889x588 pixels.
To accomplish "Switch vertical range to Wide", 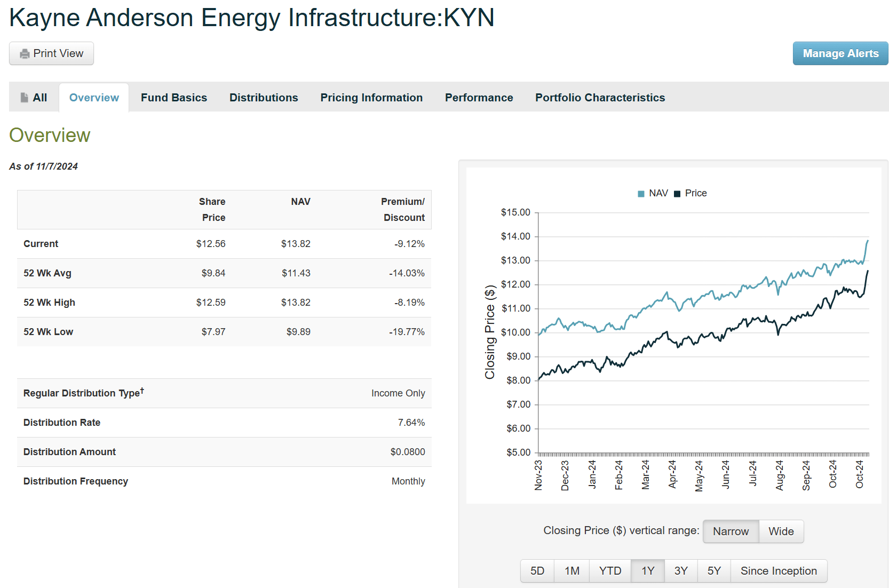I will [x=781, y=531].
